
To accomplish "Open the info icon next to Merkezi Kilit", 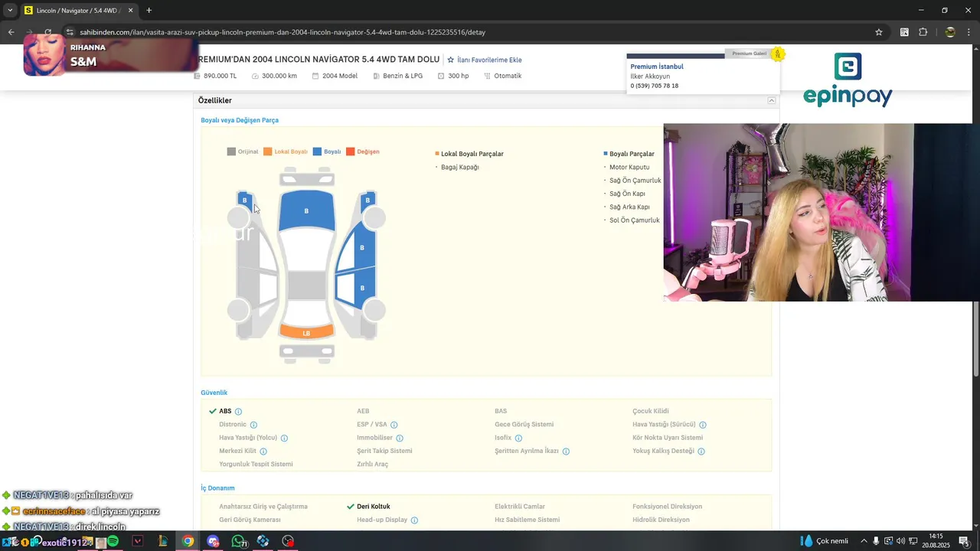I will pyautogui.click(x=263, y=452).
